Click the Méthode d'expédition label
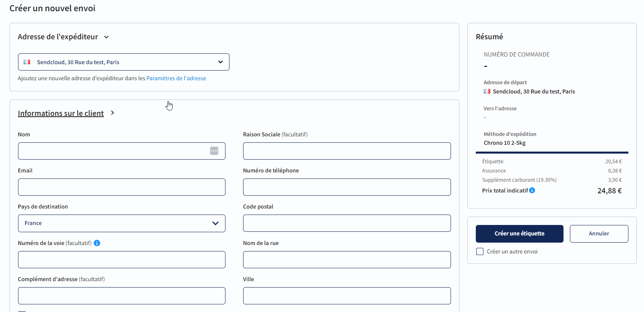The width and height of the screenshot is (644, 312). coord(510,134)
